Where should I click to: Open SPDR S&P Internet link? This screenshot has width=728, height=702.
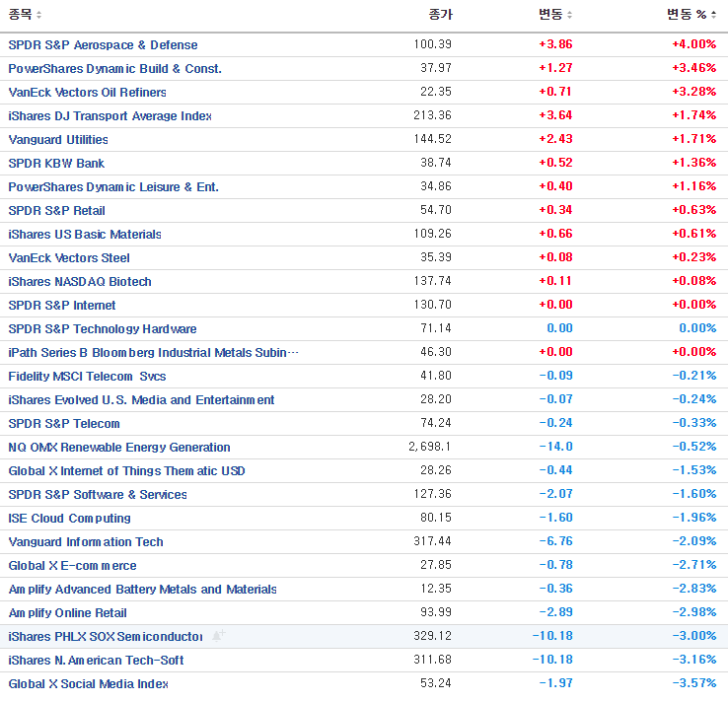click(x=62, y=306)
